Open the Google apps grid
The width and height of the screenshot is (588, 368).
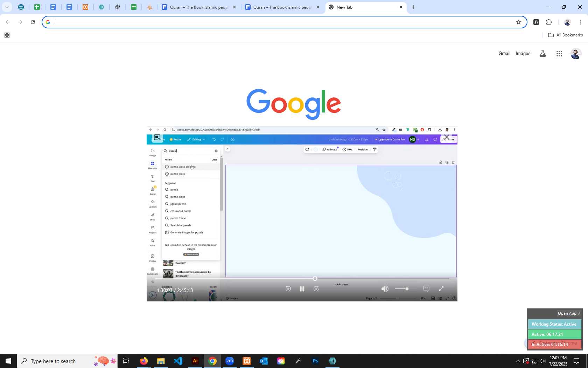pos(559,54)
